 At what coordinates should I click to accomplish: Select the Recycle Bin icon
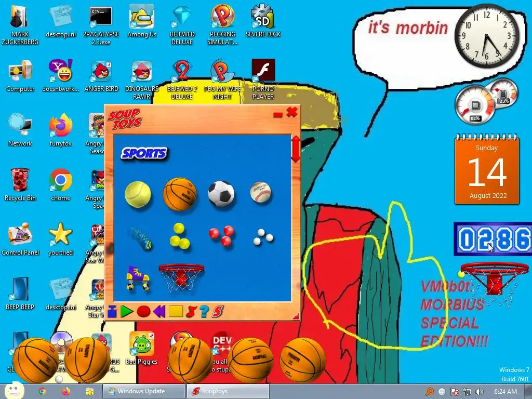coord(20,185)
